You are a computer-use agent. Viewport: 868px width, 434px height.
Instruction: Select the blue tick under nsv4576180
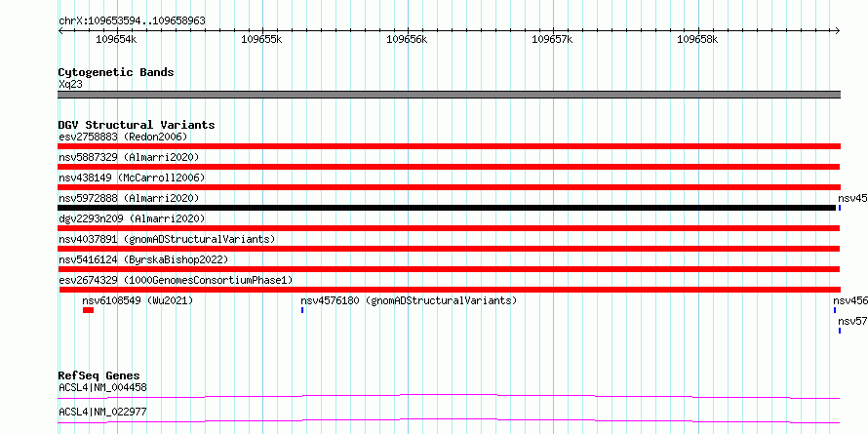click(x=302, y=310)
